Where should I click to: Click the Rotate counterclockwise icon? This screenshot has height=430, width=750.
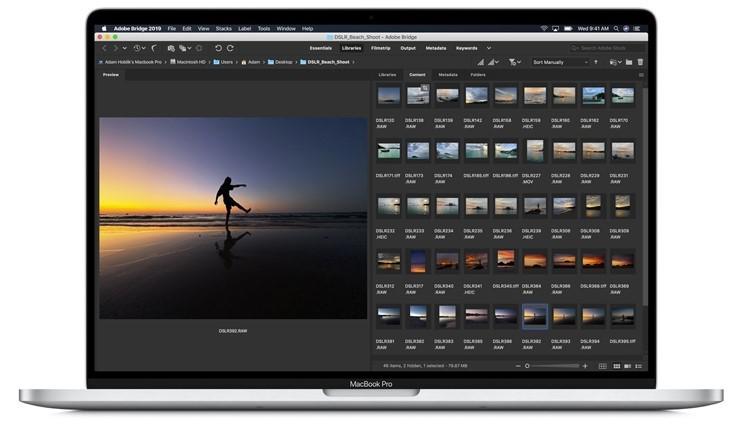pos(218,48)
